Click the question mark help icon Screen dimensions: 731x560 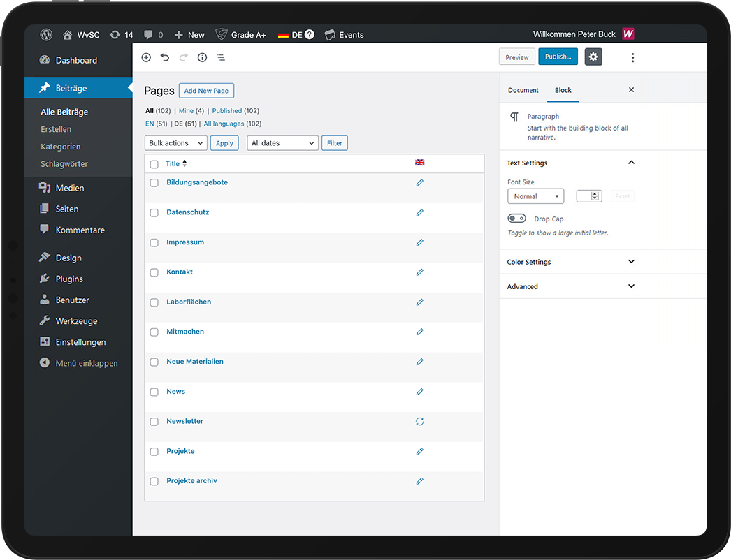point(310,34)
